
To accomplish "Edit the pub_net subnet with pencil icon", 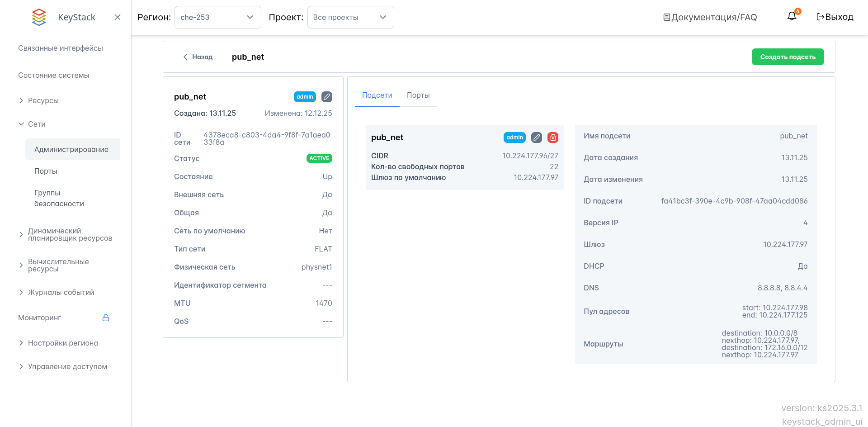I will pyautogui.click(x=537, y=138).
